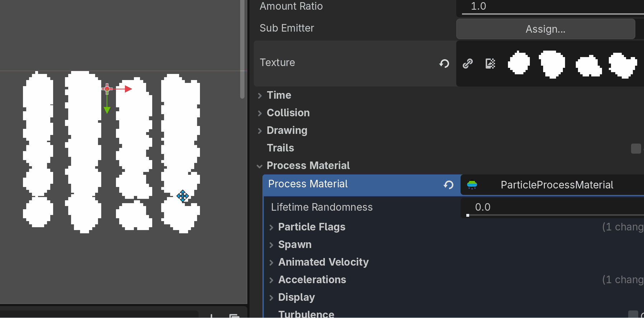Click the third texture preview thumbnail
The width and height of the screenshot is (644, 318).
(589, 66)
